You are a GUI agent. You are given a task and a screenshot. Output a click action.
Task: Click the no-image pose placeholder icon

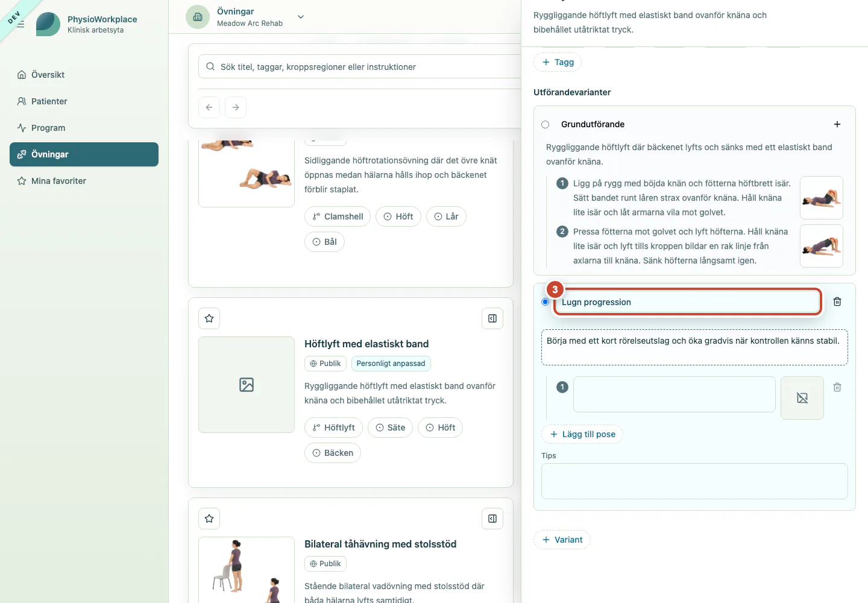click(x=802, y=398)
